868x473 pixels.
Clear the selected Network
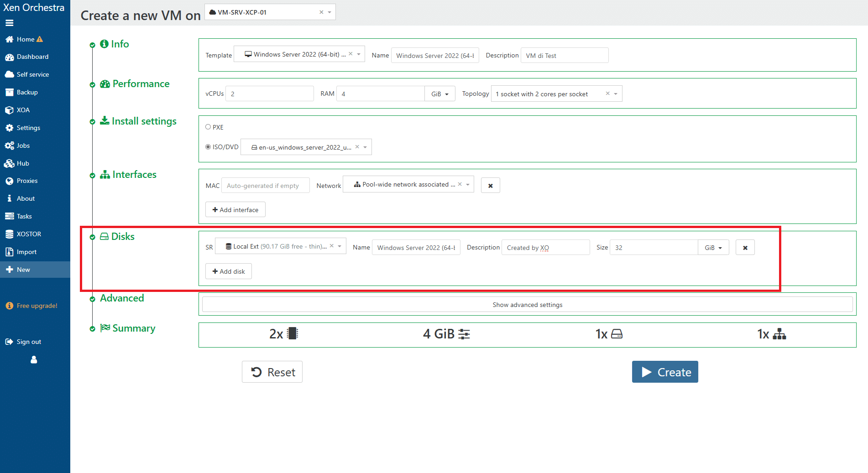pos(460,184)
